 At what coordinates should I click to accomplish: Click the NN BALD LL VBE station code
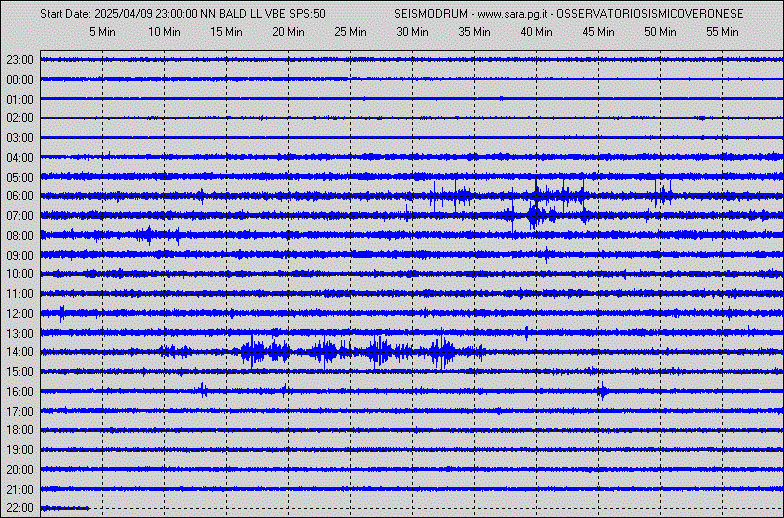coord(244,14)
